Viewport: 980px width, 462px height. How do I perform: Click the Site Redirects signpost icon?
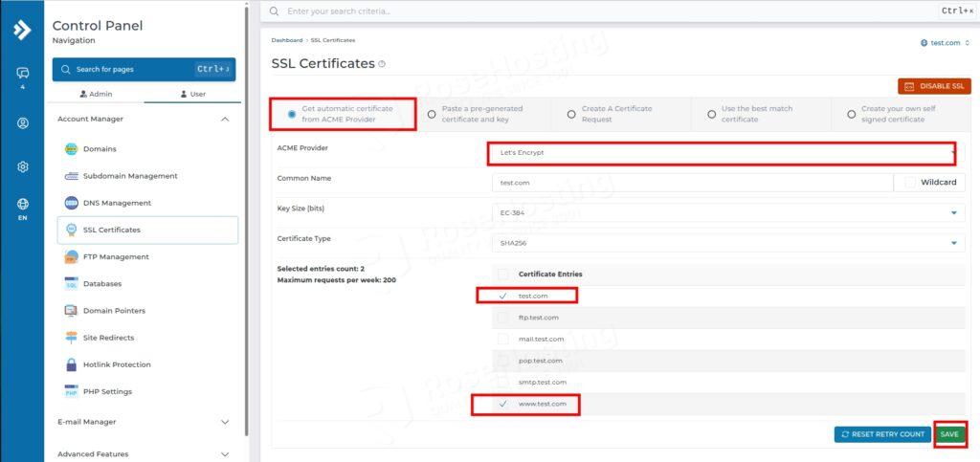[x=71, y=337]
